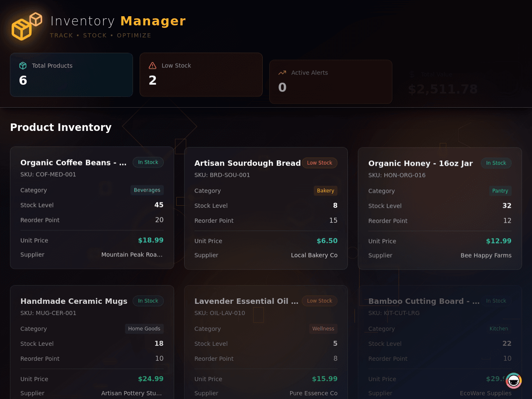The image size is (532, 399).
Task: Open the Organic Coffee Beans product title
Action: pos(73,163)
